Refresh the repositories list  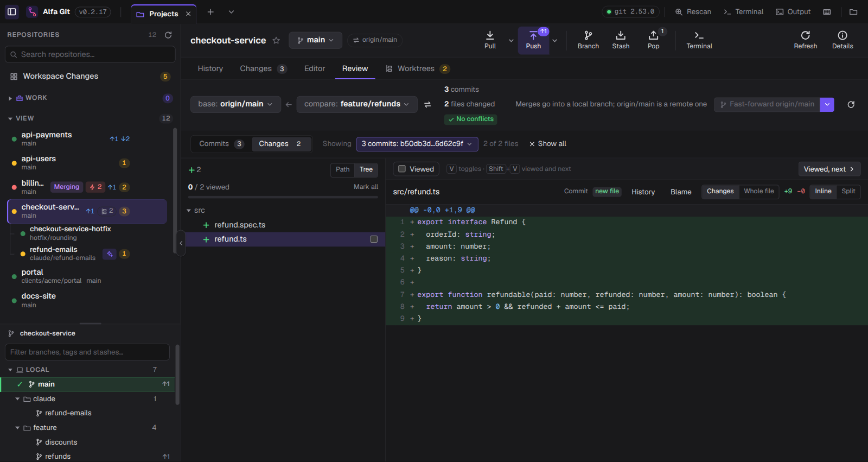pyautogui.click(x=168, y=35)
